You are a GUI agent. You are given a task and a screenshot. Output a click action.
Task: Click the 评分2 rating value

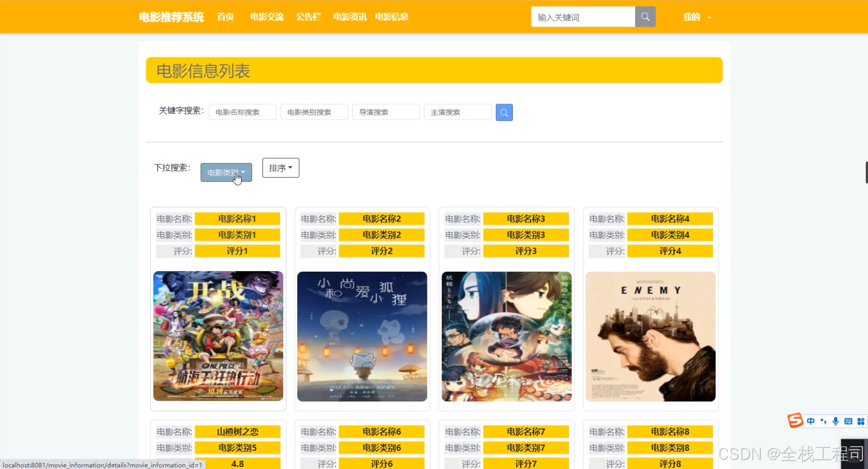pos(382,251)
